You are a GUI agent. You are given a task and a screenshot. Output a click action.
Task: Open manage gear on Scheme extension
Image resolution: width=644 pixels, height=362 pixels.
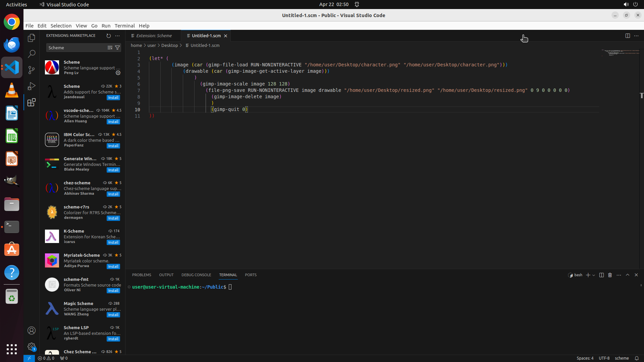pyautogui.click(x=118, y=73)
